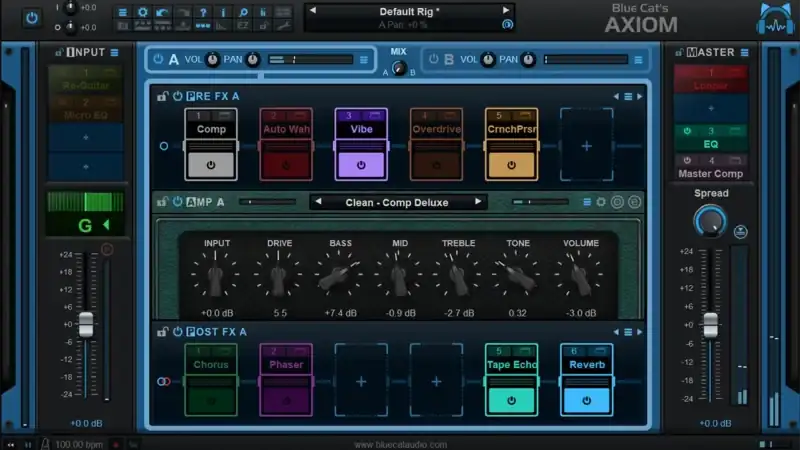Open the PRE FX A preset menu

[x=628, y=96]
